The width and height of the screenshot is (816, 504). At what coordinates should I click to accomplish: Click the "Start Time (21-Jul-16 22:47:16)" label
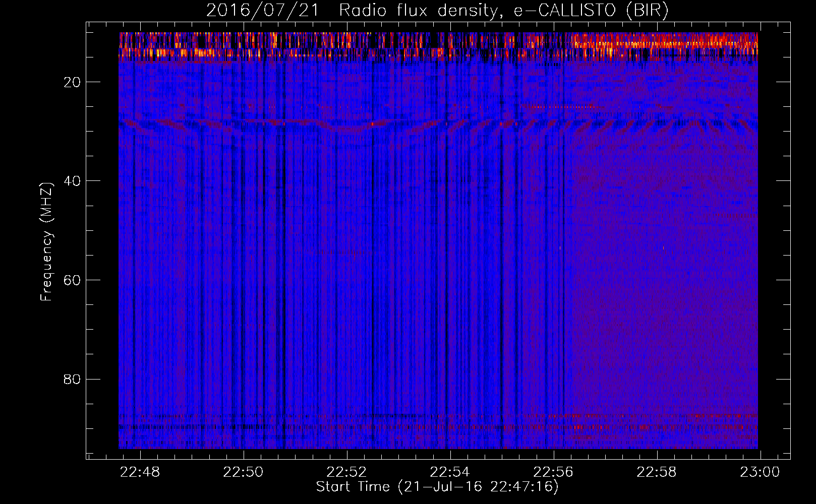point(438,487)
